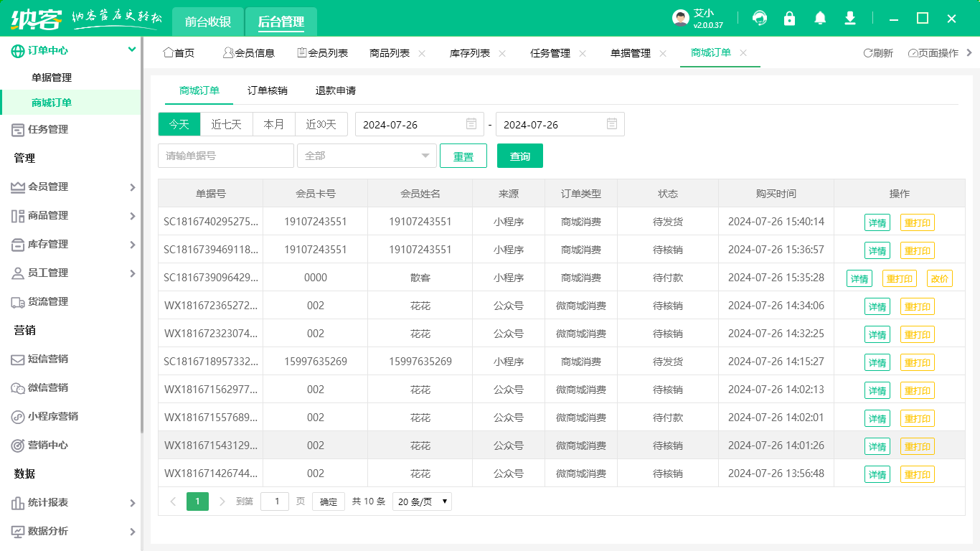Image resolution: width=980 pixels, height=551 pixels.
Task: Click the order number input field
Action: [x=226, y=156]
